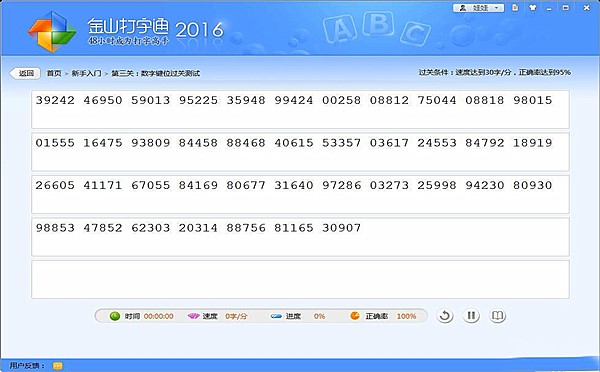Click the accuracy value 100%

click(406, 316)
